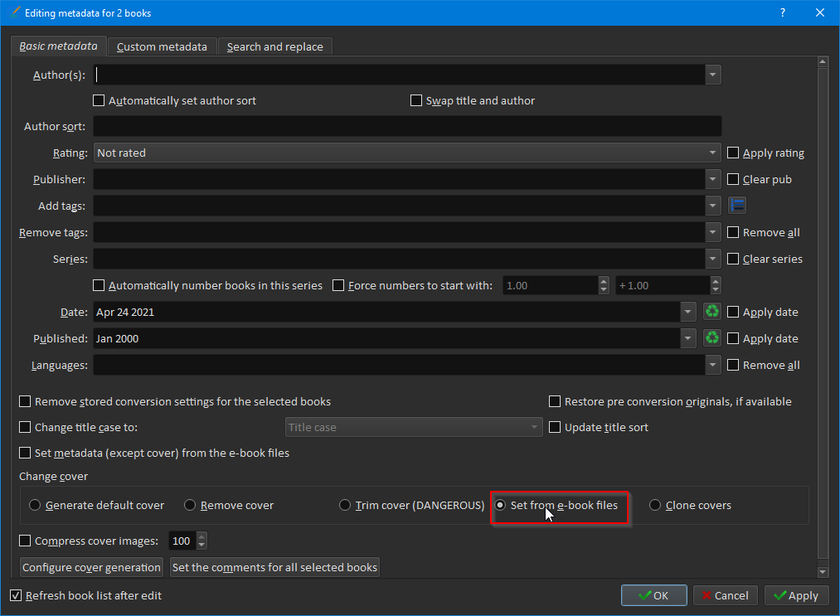Click Set the comments for all selected books
Screen dimensions: 840x616
(x=274, y=567)
